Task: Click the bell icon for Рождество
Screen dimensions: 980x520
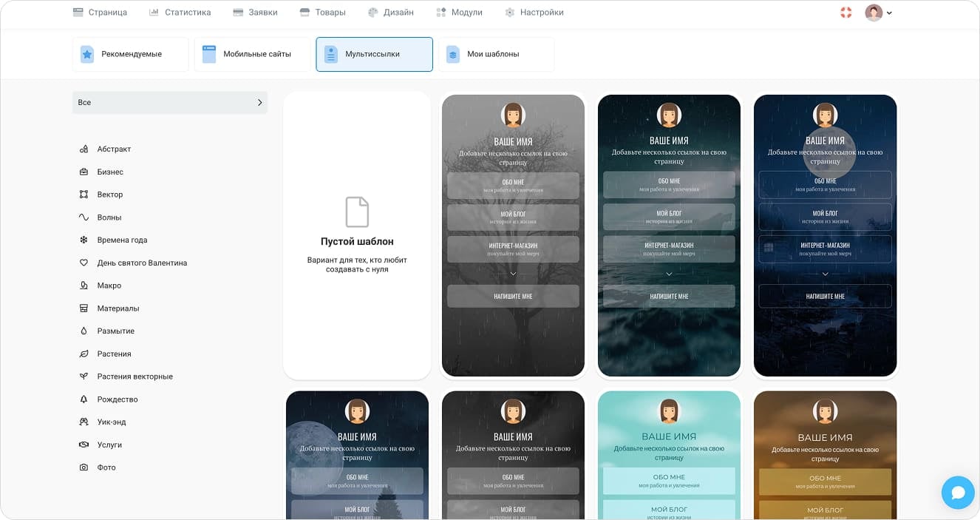Action: tap(84, 399)
